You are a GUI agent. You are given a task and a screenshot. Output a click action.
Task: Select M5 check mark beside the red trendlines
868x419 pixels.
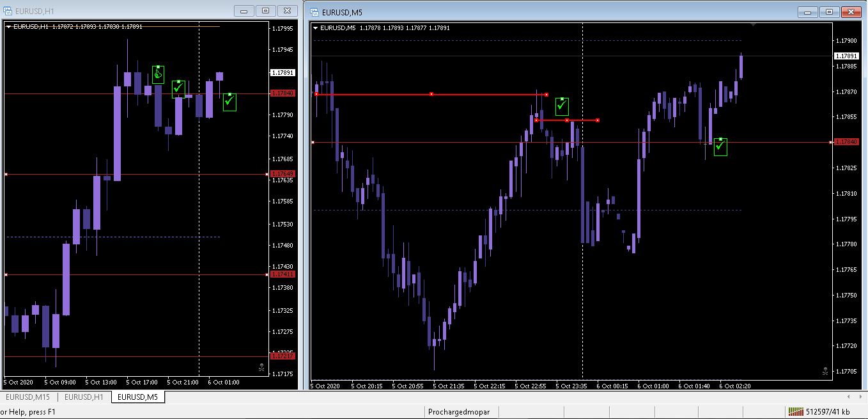(562, 106)
